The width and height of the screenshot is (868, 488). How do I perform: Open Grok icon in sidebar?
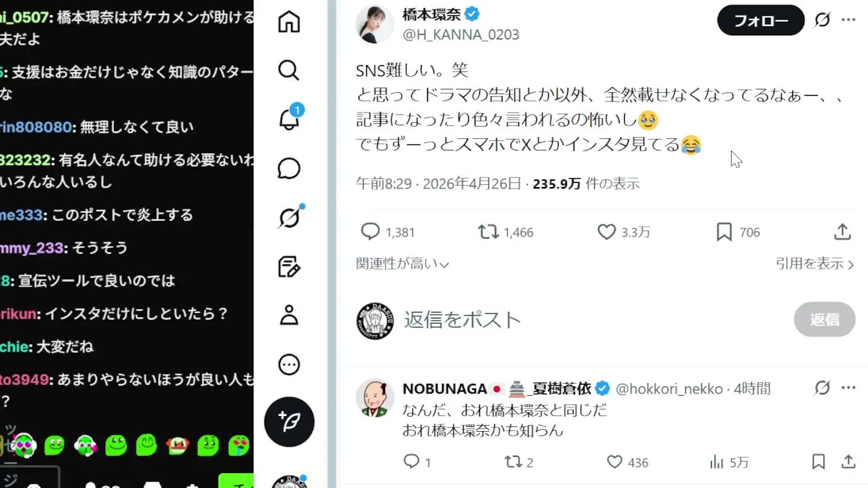(290, 218)
